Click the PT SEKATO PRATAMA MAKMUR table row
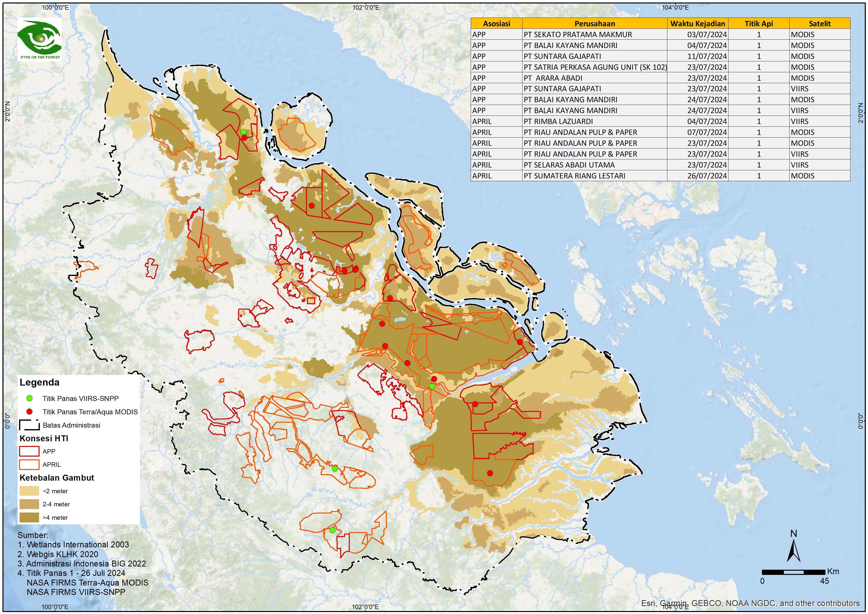 [578, 34]
